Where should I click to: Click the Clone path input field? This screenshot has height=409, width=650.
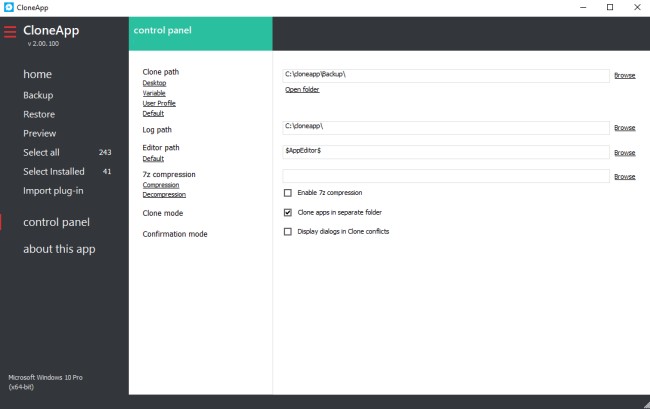click(x=446, y=76)
